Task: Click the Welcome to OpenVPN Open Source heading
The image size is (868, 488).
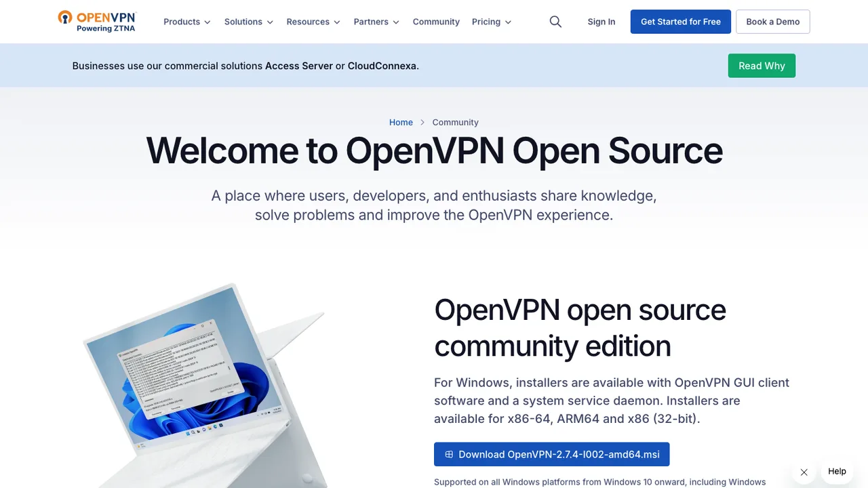Action: pyautogui.click(x=434, y=150)
